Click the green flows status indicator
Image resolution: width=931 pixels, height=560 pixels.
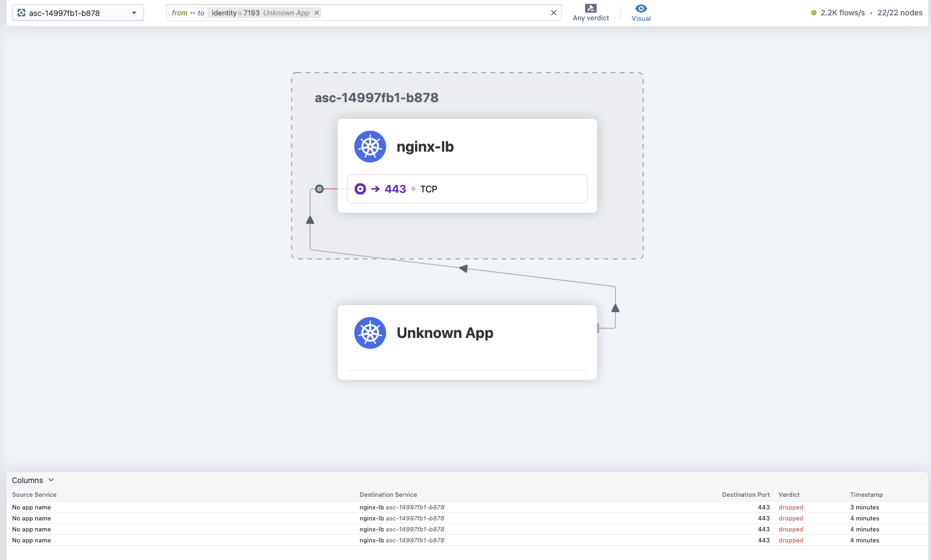(814, 13)
